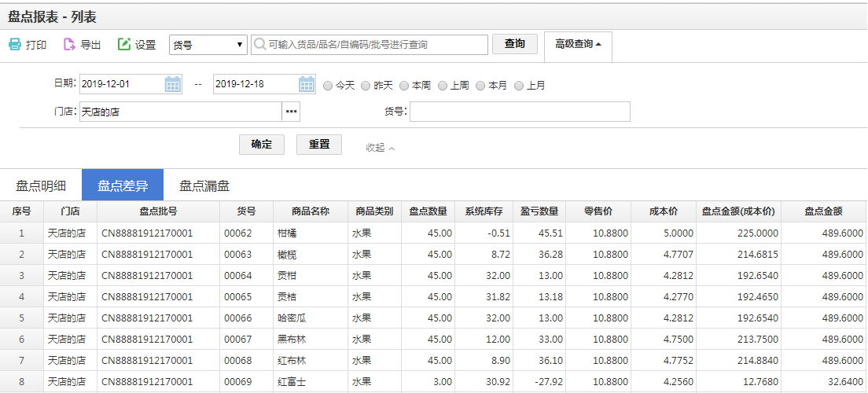
Task: Click the 商品名称 column header
Action: [311, 211]
